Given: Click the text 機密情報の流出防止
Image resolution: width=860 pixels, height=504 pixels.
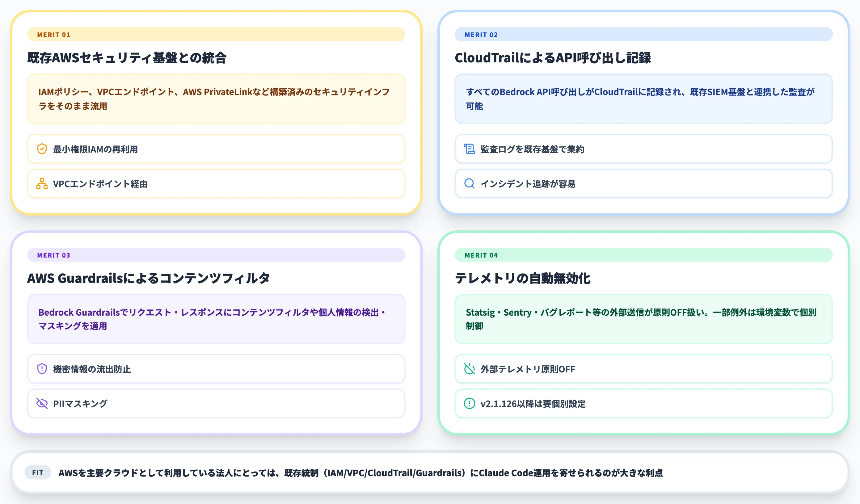Looking at the screenshot, I should tap(92, 369).
